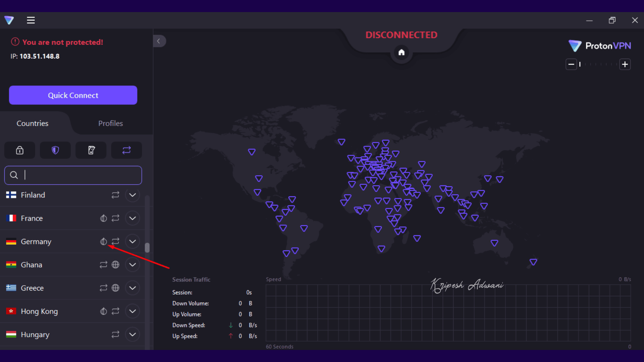
Task: Open the hamburger menu
Action: (31, 20)
